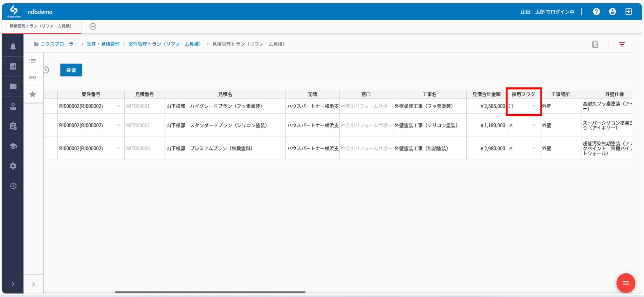Click the 案件番号 column header
Screen dimensions: 644x297
(91, 94)
